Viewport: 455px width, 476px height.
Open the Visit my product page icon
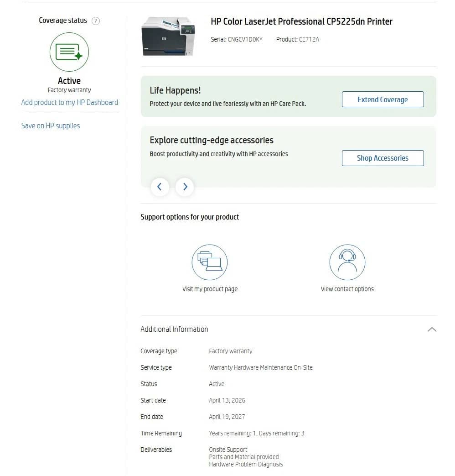(210, 262)
